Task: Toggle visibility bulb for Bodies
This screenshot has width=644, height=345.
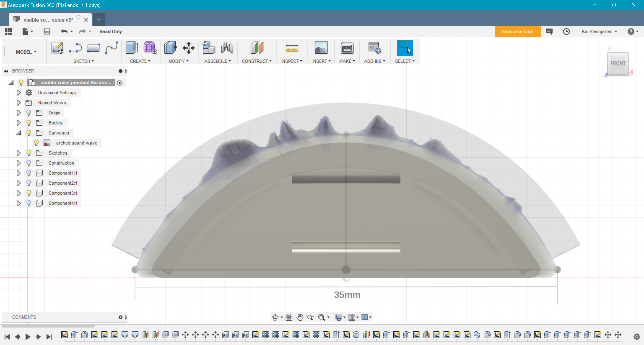Action: (x=29, y=123)
